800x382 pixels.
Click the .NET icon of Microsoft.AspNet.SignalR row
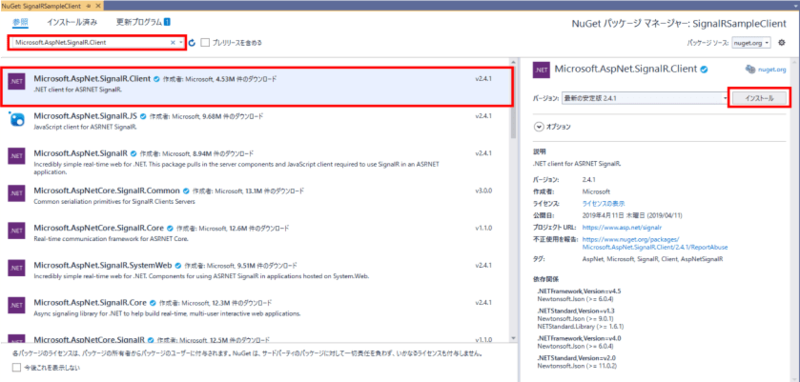click(17, 156)
